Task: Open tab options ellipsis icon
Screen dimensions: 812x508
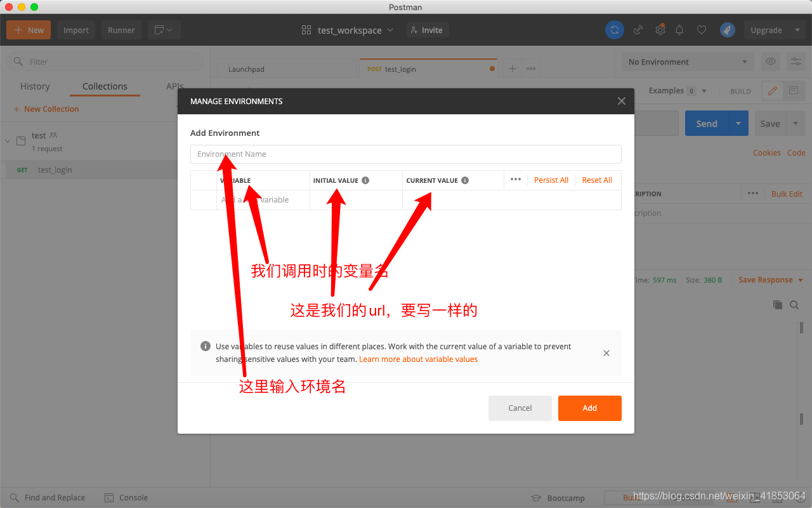Action: [x=531, y=69]
